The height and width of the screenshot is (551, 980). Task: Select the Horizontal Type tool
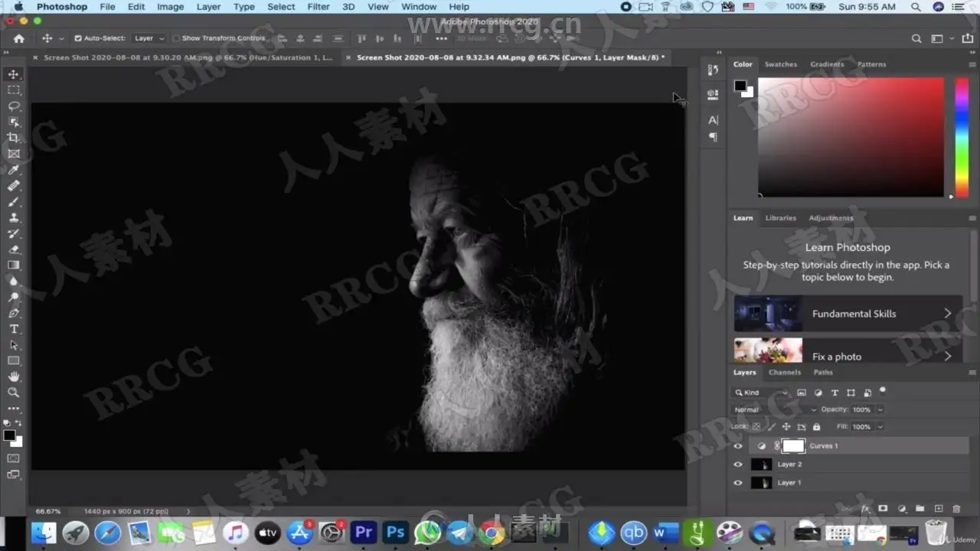click(x=14, y=329)
